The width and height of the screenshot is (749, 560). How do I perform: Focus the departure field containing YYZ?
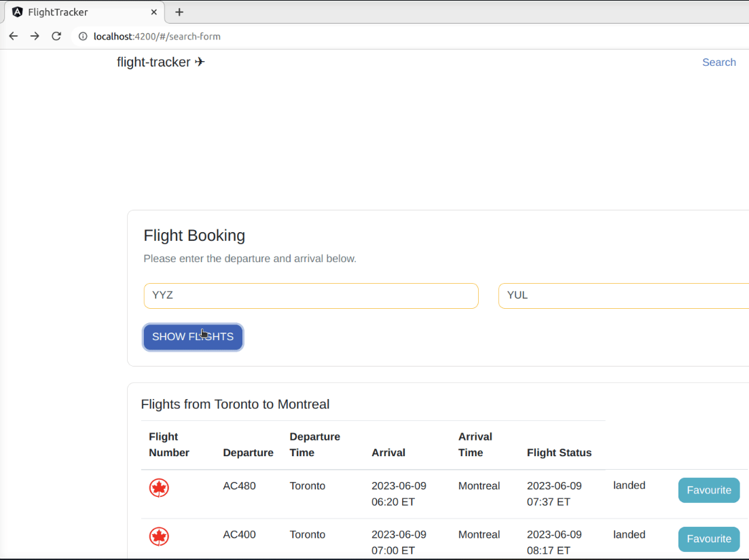(311, 296)
